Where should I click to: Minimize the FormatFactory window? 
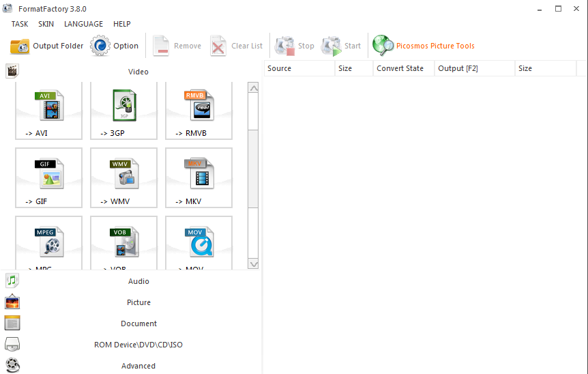click(x=540, y=9)
